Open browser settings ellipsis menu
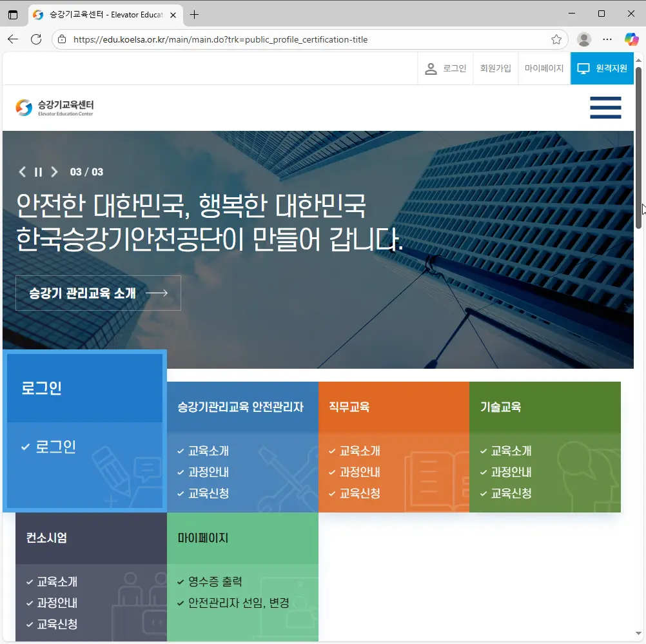The width and height of the screenshot is (646, 644). (607, 39)
